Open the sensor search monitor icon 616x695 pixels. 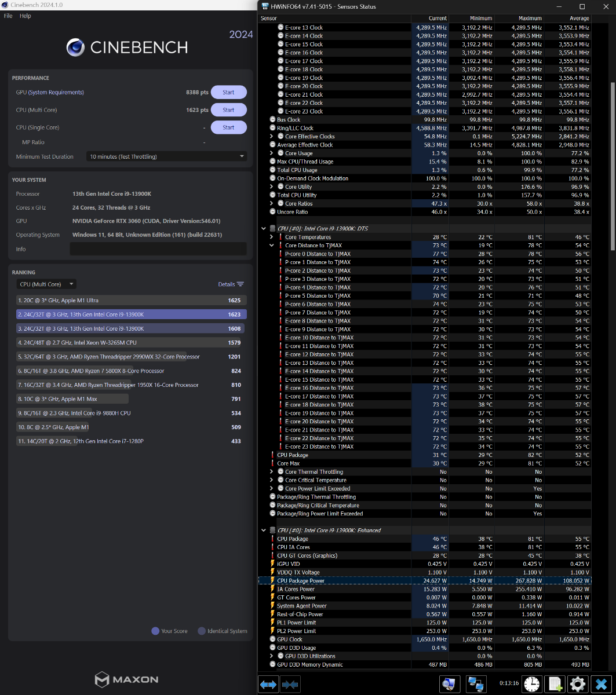[x=449, y=684]
